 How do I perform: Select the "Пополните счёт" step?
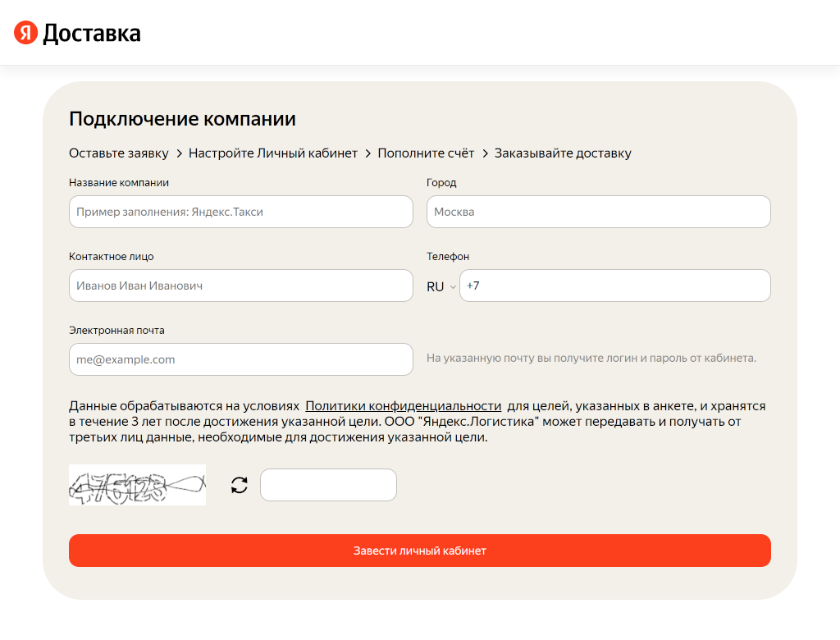[426, 153]
